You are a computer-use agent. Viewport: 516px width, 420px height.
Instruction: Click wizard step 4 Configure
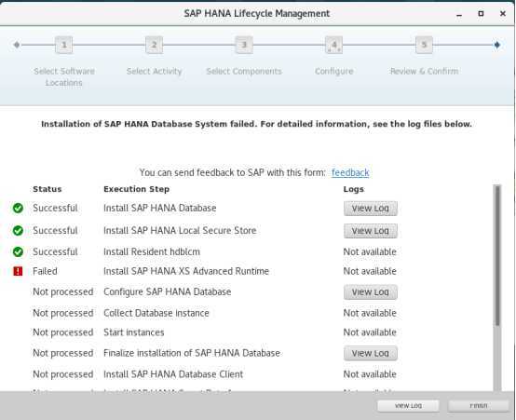pyautogui.click(x=333, y=45)
